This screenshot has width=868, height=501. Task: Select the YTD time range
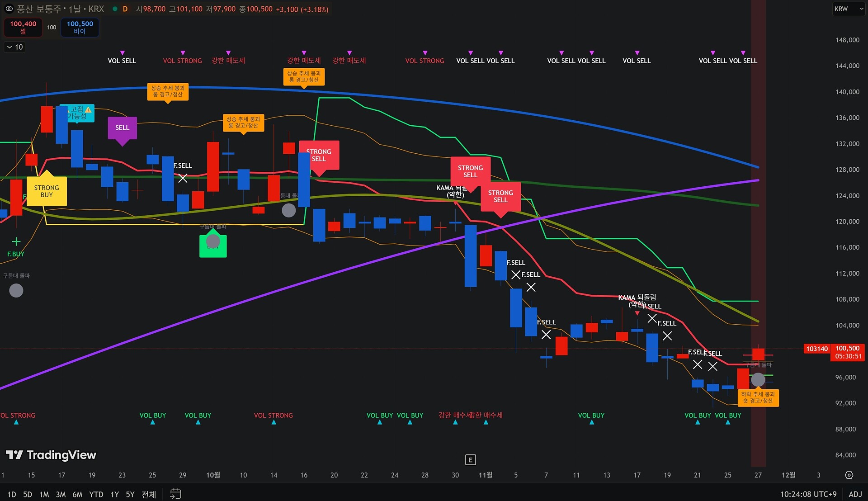pyautogui.click(x=96, y=494)
